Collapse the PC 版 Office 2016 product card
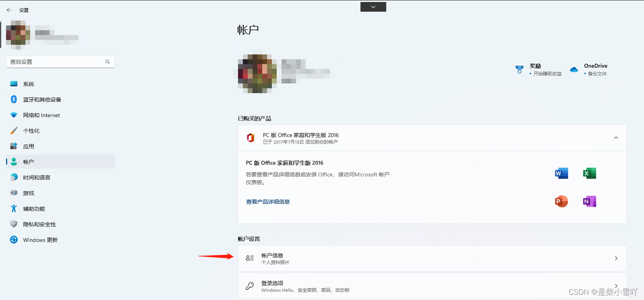The image size is (644, 300). pyautogui.click(x=616, y=138)
